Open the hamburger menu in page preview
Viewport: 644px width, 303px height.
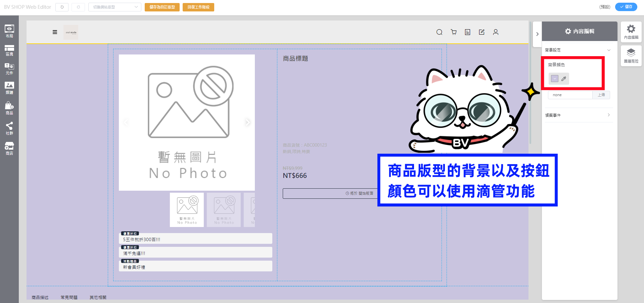(55, 32)
